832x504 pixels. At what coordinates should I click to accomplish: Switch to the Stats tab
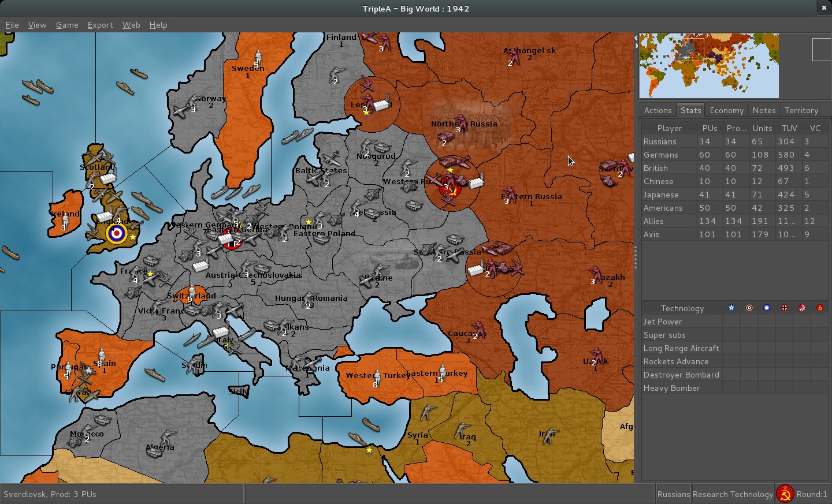tap(690, 110)
